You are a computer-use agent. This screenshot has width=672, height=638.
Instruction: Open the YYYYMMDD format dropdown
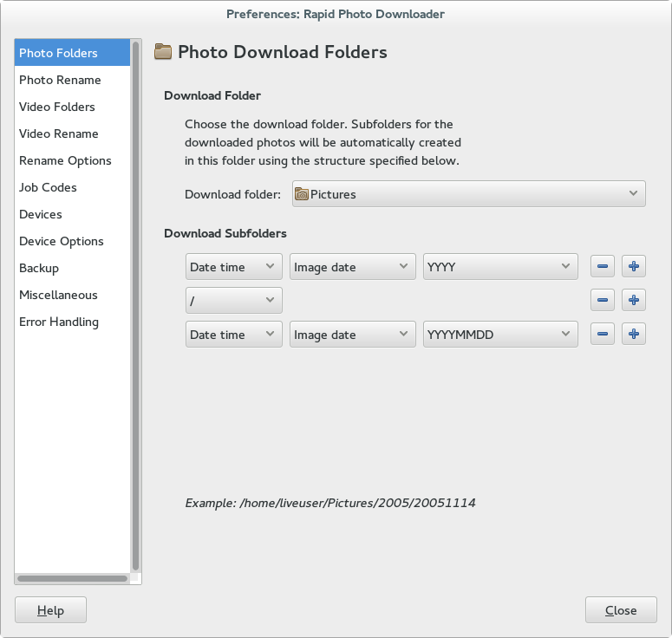(x=500, y=335)
